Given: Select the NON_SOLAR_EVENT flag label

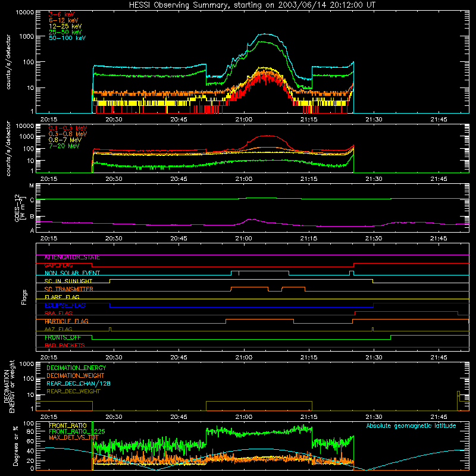Looking at the screenshot, I should pyautogui.click(x=72, y=273).
